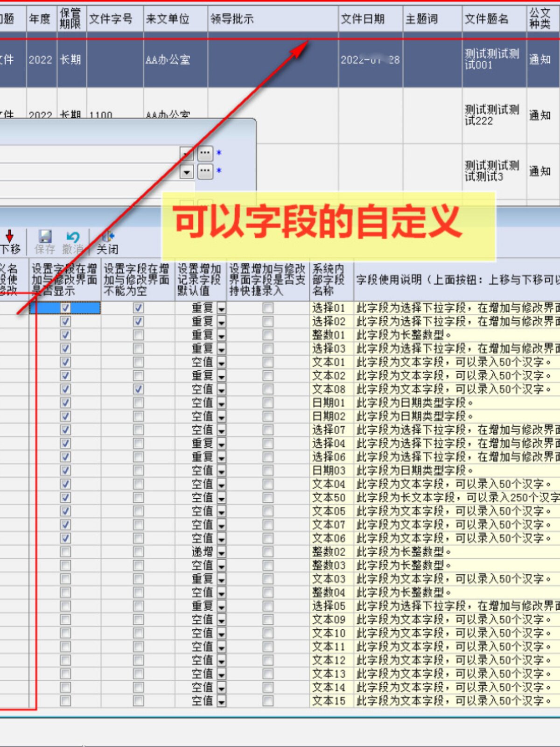Click the 撤消 undo toolbar icon
Screen dimensions: 560x747
tap(73, 236)
